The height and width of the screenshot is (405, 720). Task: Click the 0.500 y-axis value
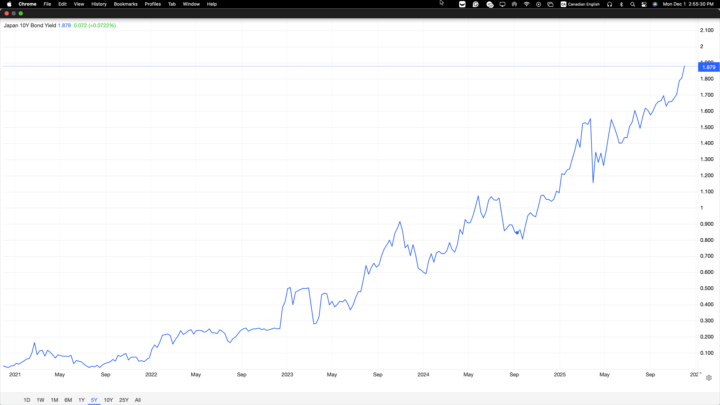click(707, 288)
